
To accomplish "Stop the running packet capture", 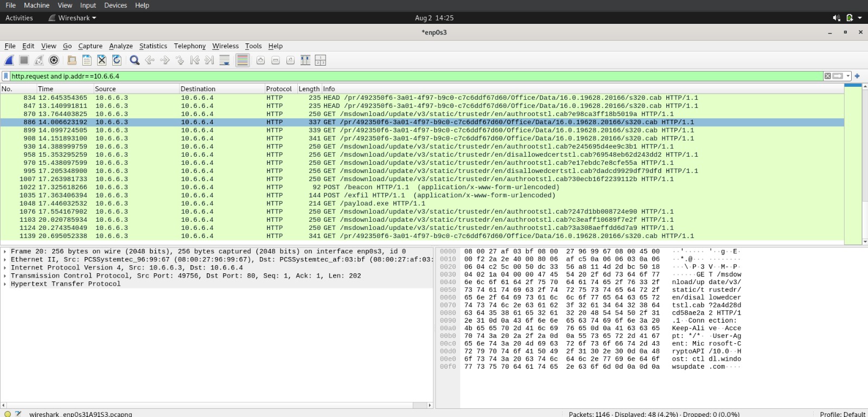I will pyautogui.click(x=24, y=60).
